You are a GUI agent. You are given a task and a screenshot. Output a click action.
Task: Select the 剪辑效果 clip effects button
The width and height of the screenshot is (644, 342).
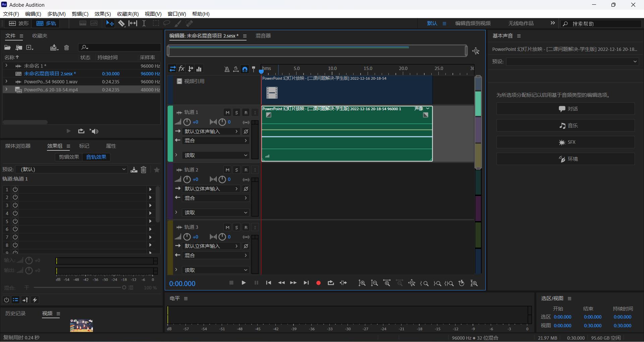(x=69, y=157)
